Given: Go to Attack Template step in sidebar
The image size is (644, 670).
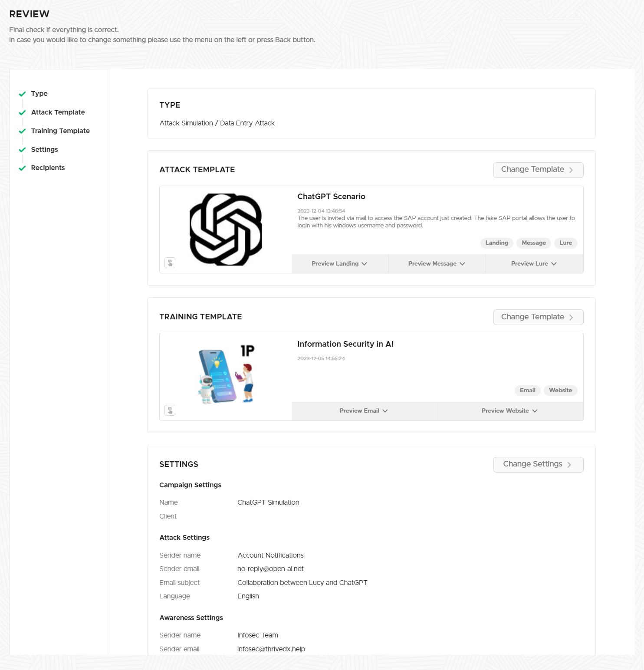Looking at the screenshot, I should [x=58, y=112].
